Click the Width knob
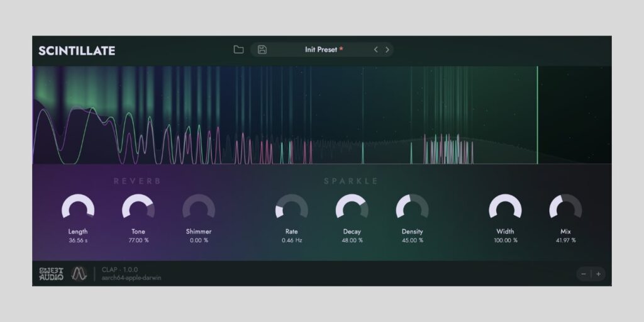Viewport: 644px width, 322px height. pyautogui.click(x=505, y=208)
